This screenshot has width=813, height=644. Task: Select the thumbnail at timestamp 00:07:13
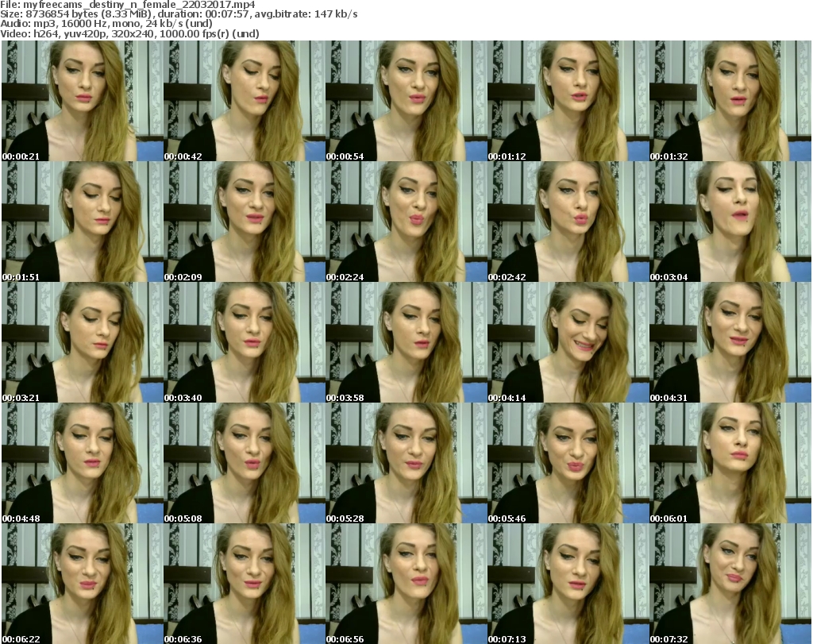568,584
